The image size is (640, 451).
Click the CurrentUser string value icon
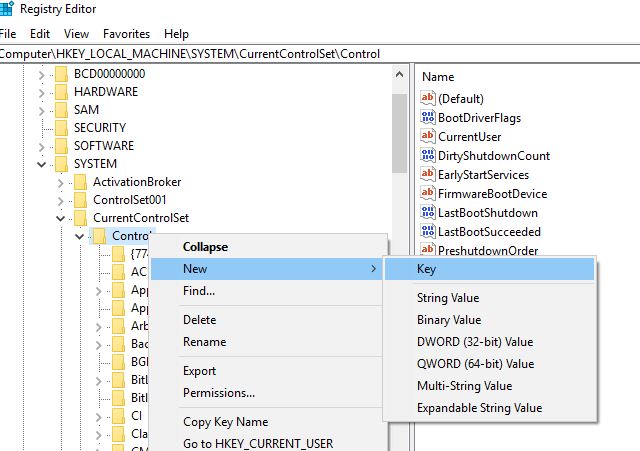(x=429, y=137)
